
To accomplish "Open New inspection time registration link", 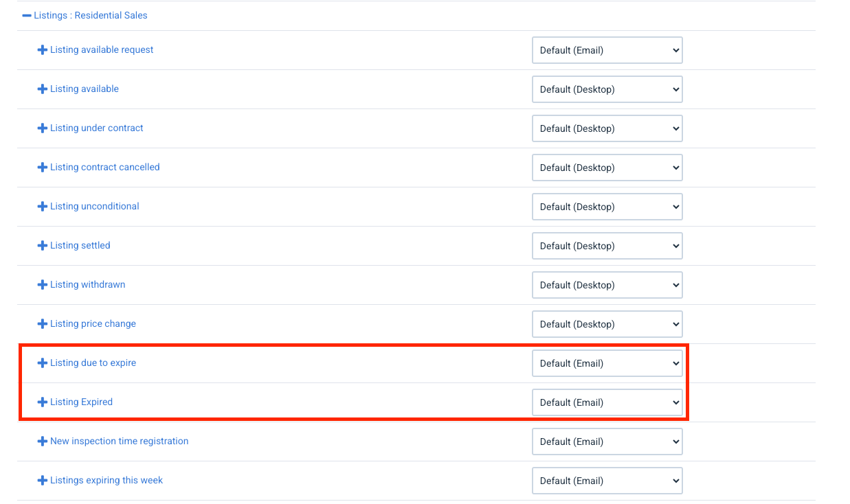I will (x=119, y=442).
